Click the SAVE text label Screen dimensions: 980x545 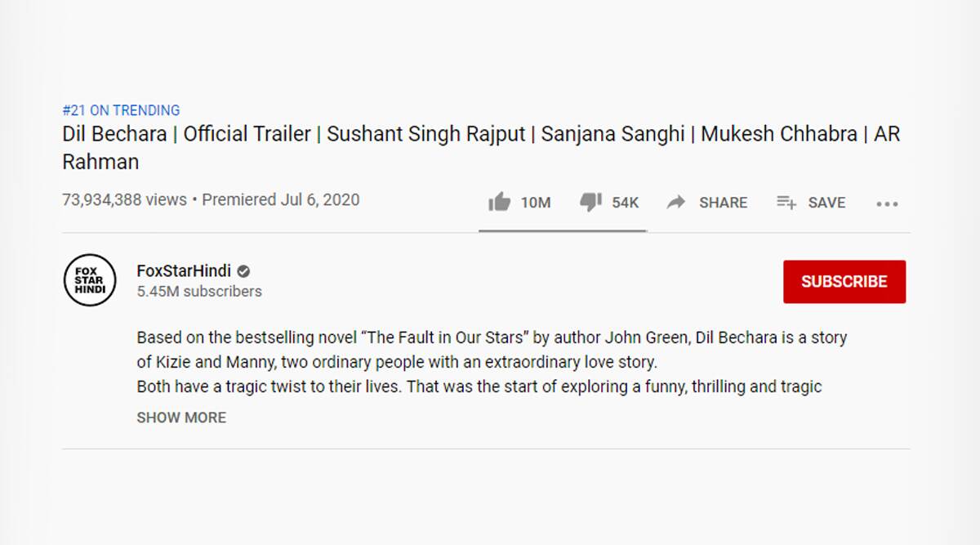(x=826, y=203)
